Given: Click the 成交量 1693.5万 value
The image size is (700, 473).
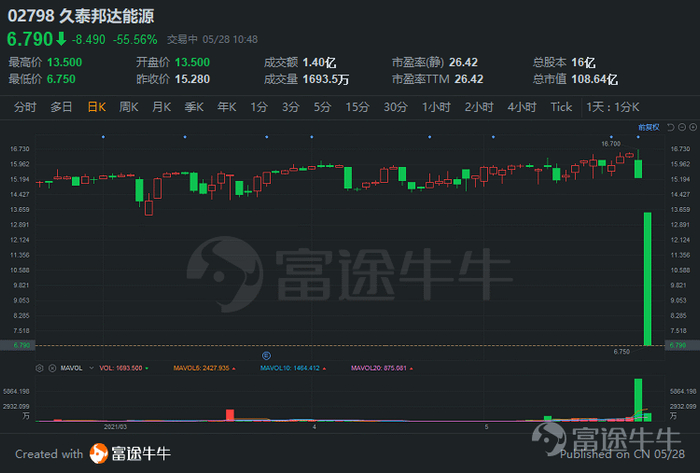Looking at the screenshot, I should 326,79.
